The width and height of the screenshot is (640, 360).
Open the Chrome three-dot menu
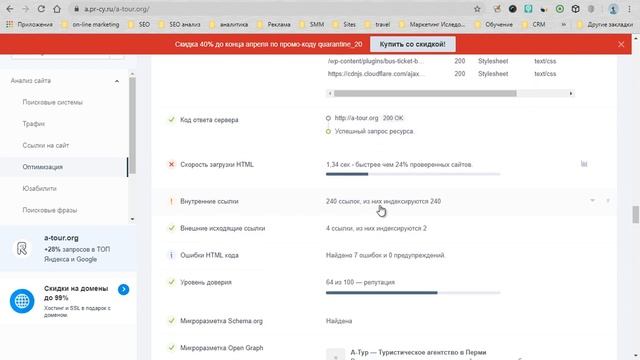pos(629,9)
